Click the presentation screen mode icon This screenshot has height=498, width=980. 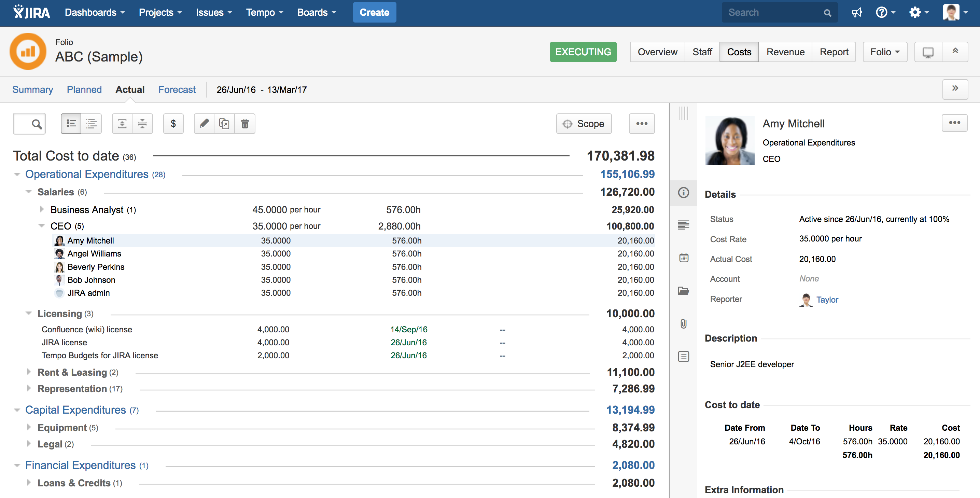coord(928,52)
